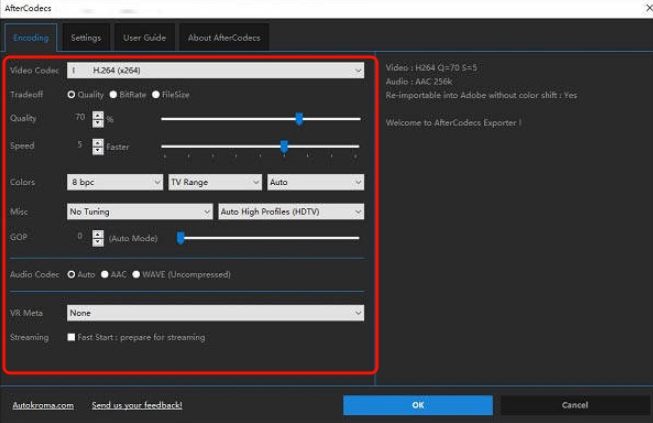Click the OK button
The image size is (653, 423).
tap(417, 405)
